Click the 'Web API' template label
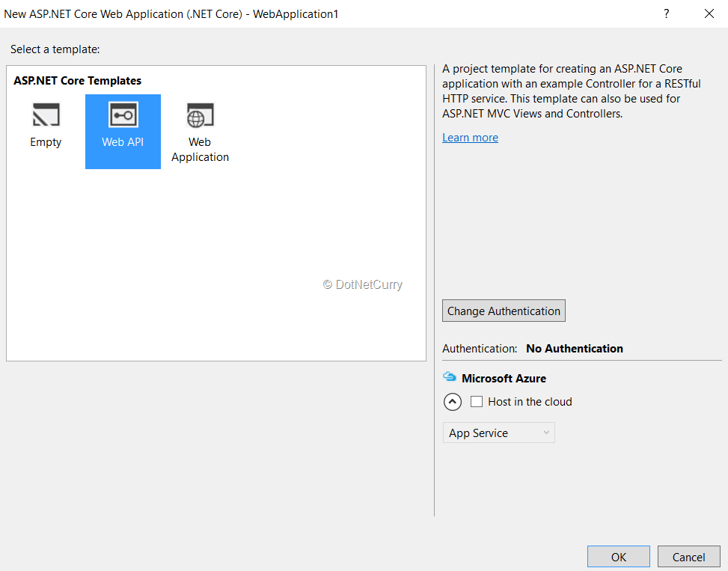 coord(123,142)
